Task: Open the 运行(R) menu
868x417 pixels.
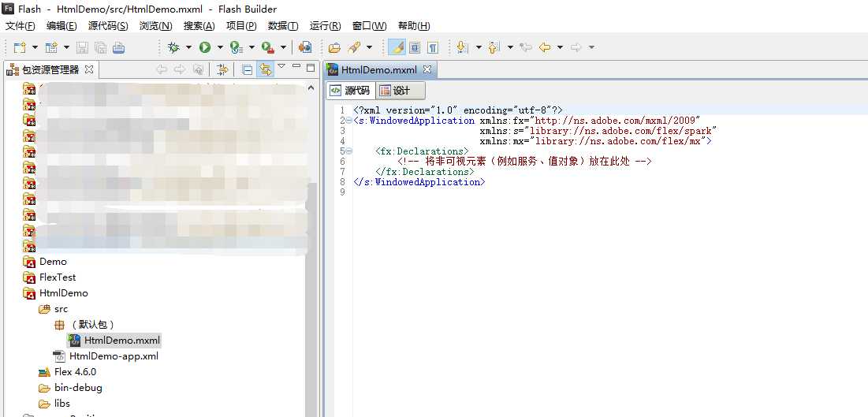Action: (x=326, y=26)
